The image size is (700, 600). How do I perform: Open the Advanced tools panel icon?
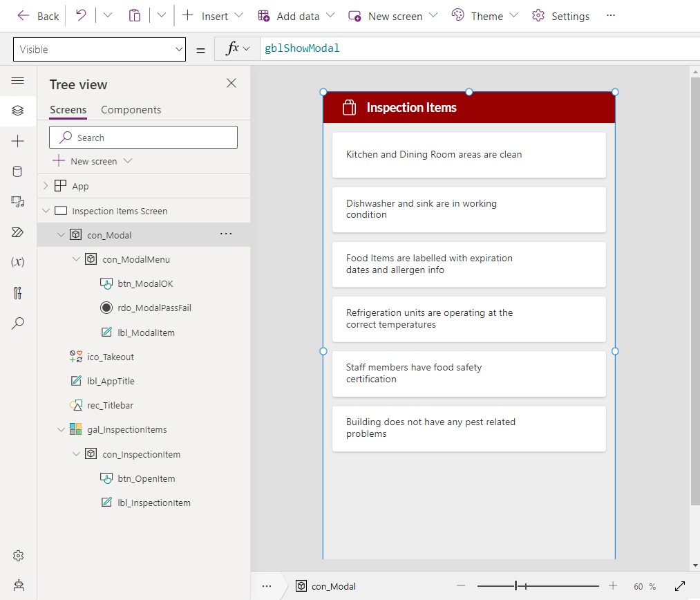18,292
